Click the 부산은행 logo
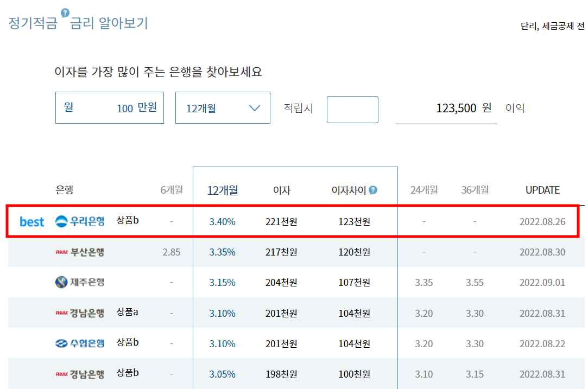This screenshot has height=389, width=588. (80, 252)
